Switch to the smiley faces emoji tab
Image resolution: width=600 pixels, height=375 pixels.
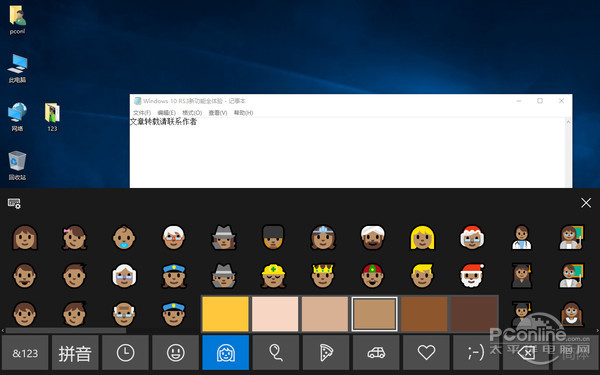point(176,353)
